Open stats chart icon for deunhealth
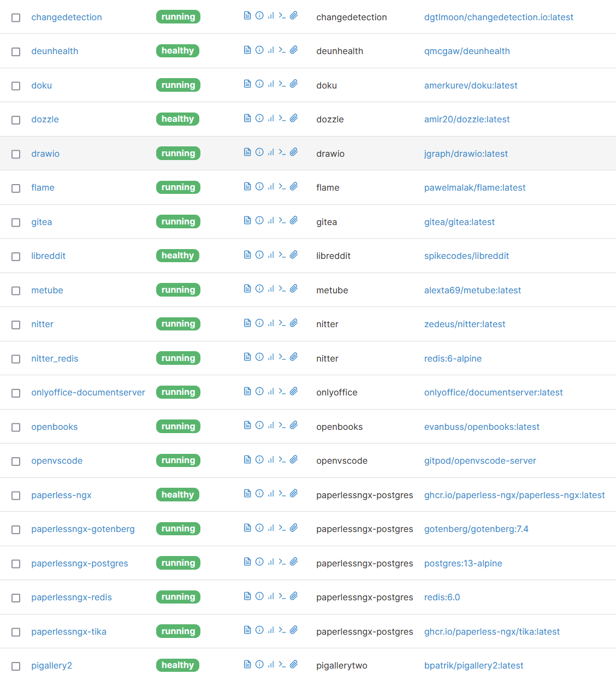This screenshot has height=680, width=616. point(271,50)
